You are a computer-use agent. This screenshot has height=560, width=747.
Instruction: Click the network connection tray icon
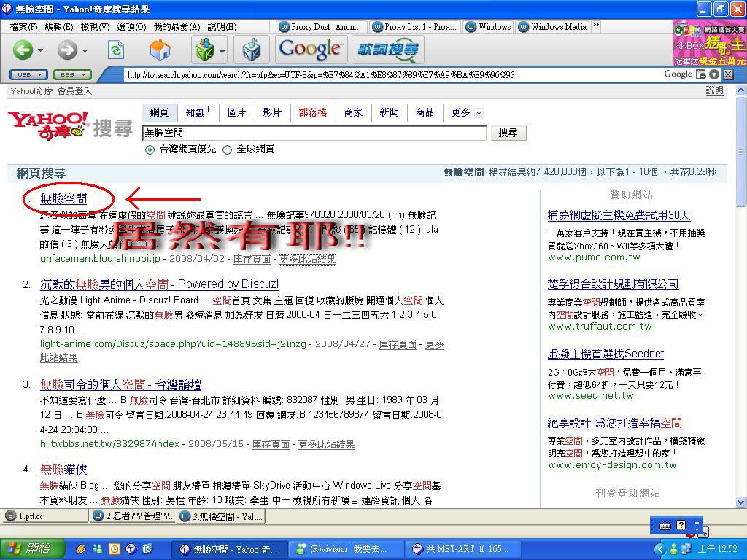[x=686, y=549]
